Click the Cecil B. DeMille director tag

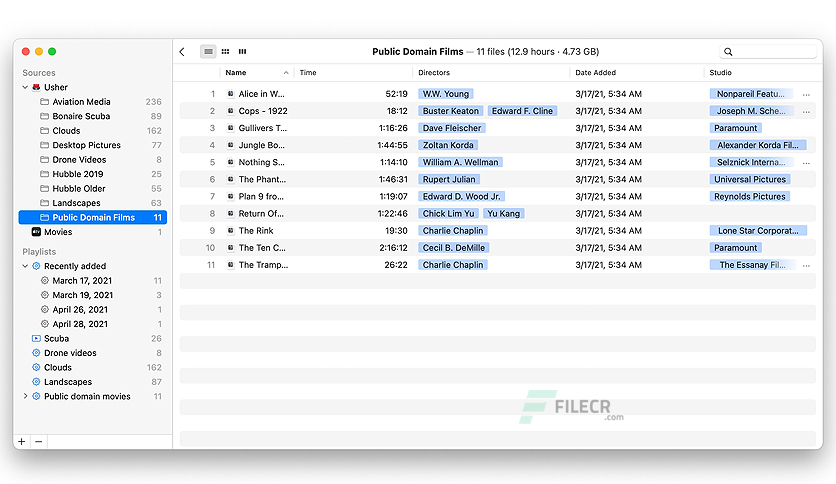454,248
